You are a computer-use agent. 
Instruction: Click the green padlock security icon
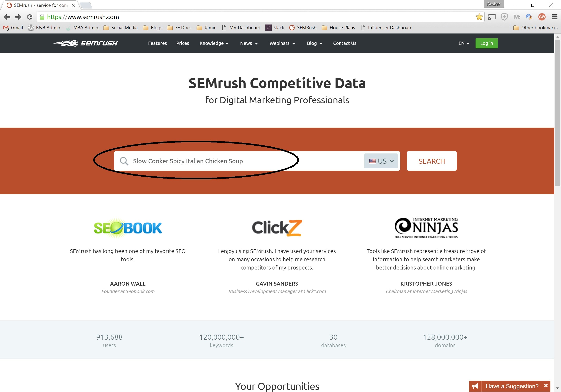(42, 17)
